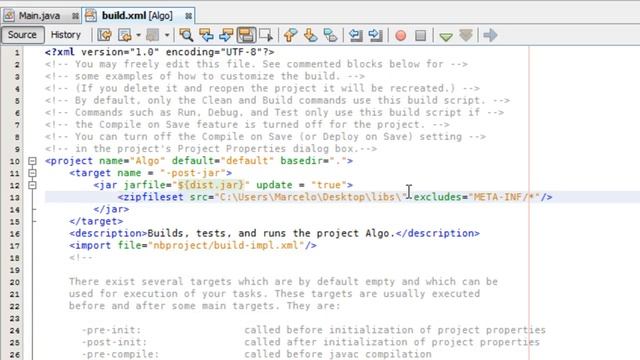Image resolution: width=640 pixels, height=360 pixels.
Task: Toggle Bookmark on current line
Action: [330, 35]
